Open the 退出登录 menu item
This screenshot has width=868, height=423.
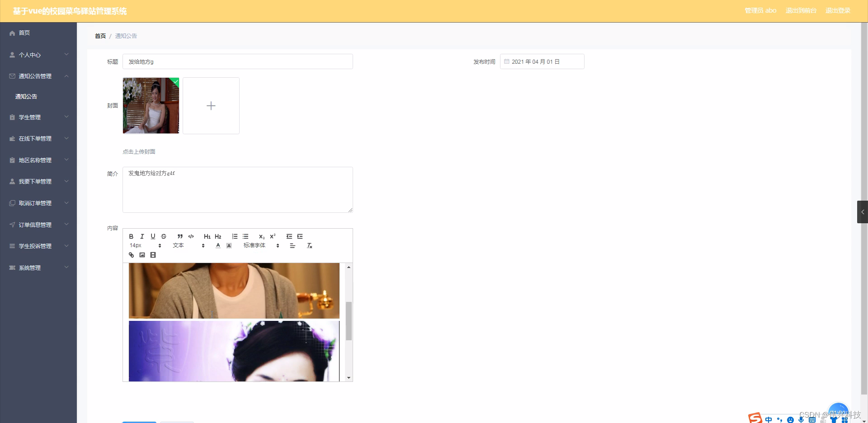pyautogui.click(x=839, y=10)
